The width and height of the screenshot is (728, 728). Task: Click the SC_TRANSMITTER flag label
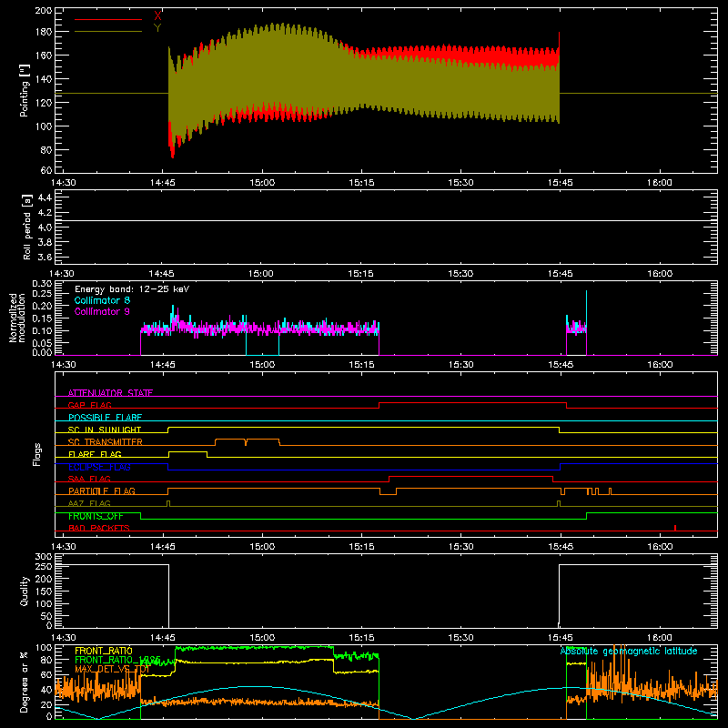pos(106,442)
